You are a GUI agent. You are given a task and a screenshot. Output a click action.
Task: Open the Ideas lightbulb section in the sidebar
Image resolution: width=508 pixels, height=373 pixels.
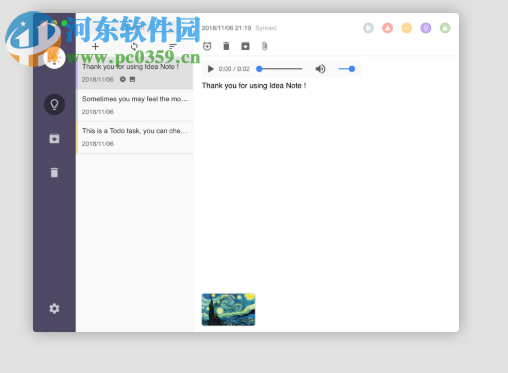[54, 104]
